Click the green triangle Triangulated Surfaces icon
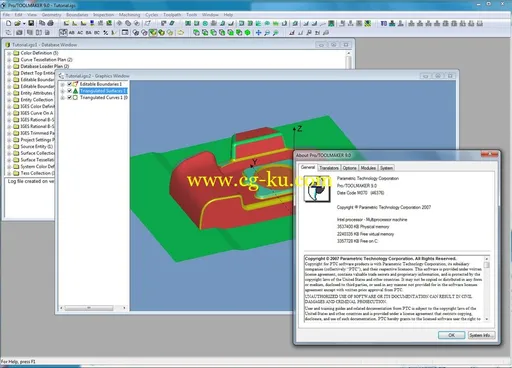 (x=75, y=91)
